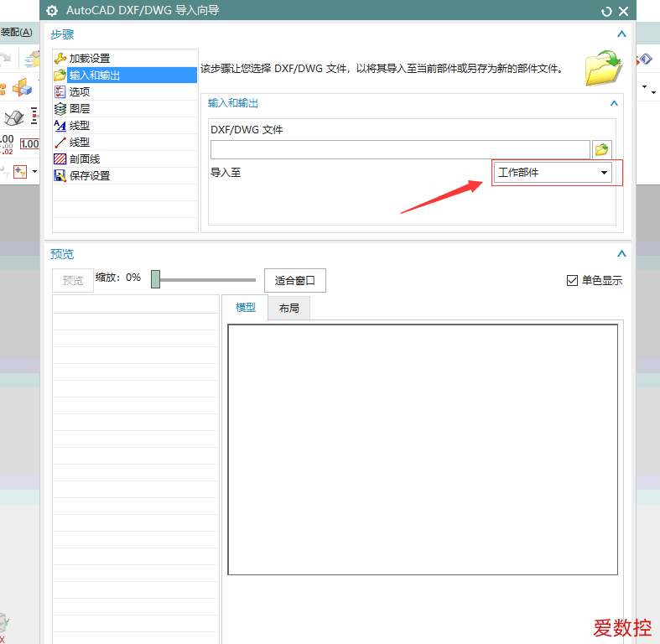Click the red hatch pattern icon
Screen dimensions: 660x644
tap(60, 159)
